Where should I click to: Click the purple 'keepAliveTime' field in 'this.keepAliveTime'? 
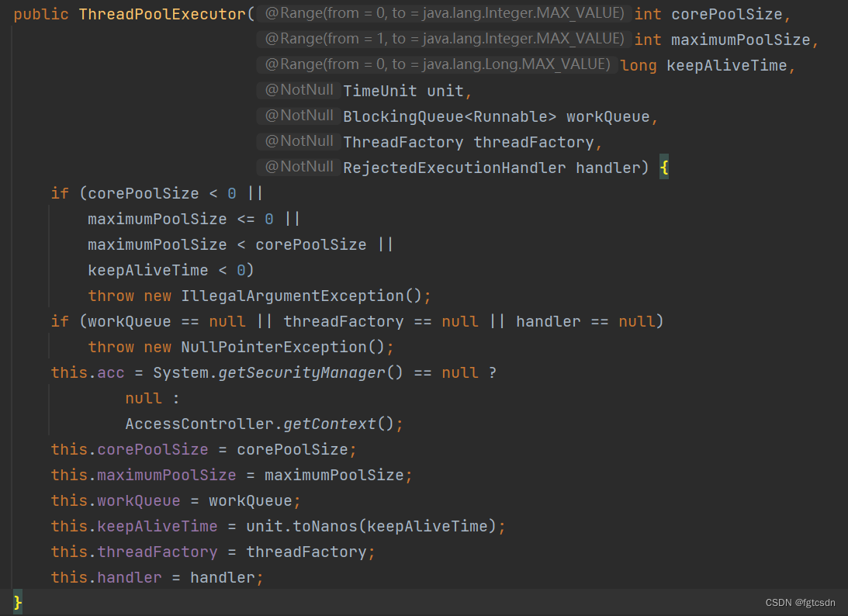[x=157, y=527]
